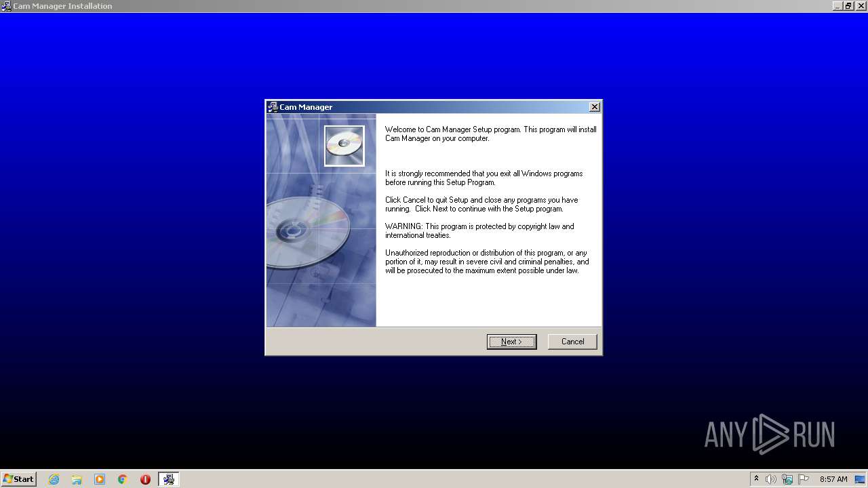Close the Cam Manager Installation window
868x488 pixels.
click(x=860, y=6)
